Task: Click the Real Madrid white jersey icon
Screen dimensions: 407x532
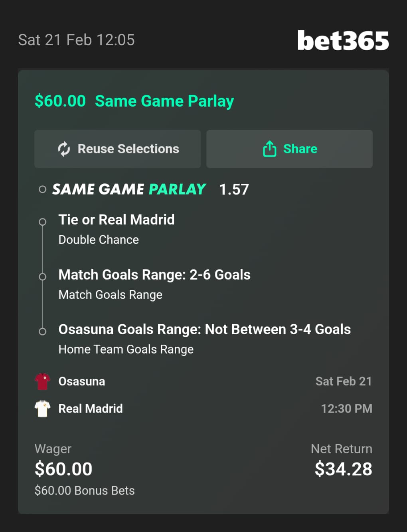Action: tap(42, 409)
